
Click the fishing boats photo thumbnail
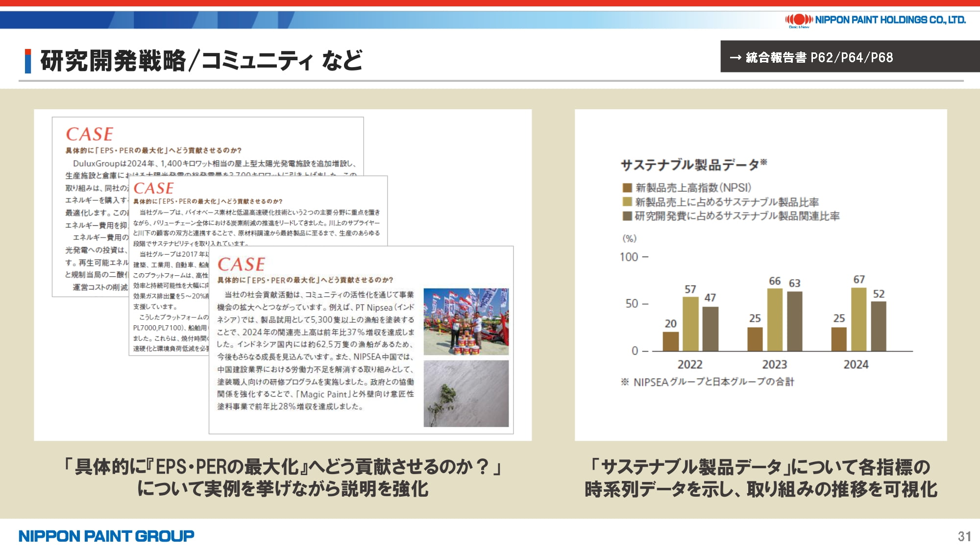466,321
